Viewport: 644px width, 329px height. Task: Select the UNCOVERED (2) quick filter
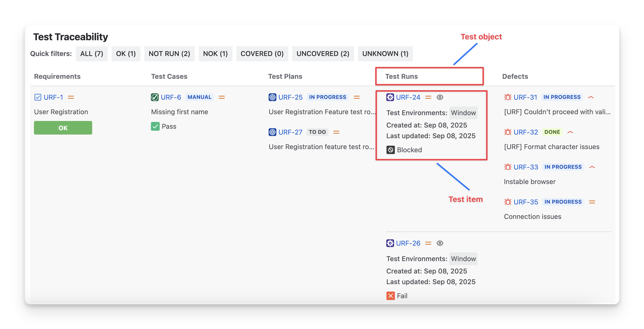(322, 54)
